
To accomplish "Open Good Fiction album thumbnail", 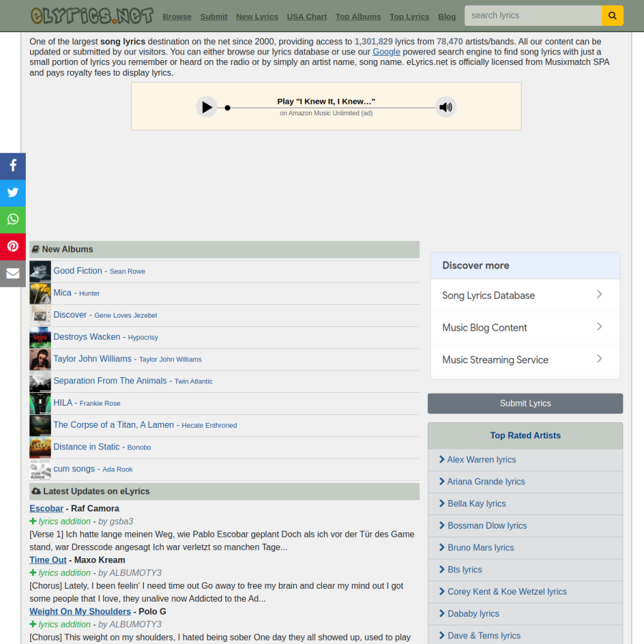I will [x=40, y=271].
